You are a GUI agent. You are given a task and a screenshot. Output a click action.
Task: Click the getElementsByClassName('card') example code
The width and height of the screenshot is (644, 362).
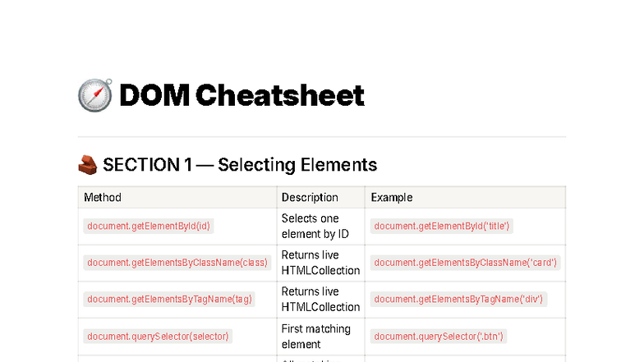pyautogui.click(x=465, y=263)
